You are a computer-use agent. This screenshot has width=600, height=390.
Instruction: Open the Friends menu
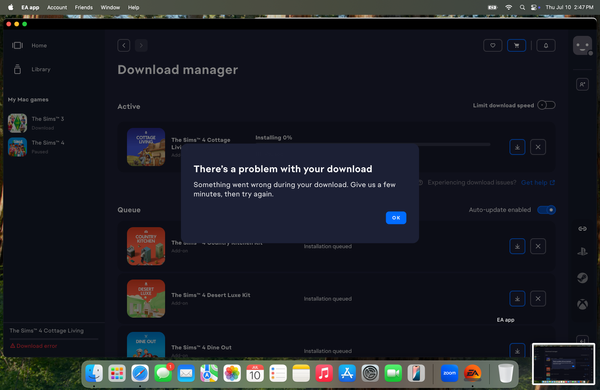[83, 7]
